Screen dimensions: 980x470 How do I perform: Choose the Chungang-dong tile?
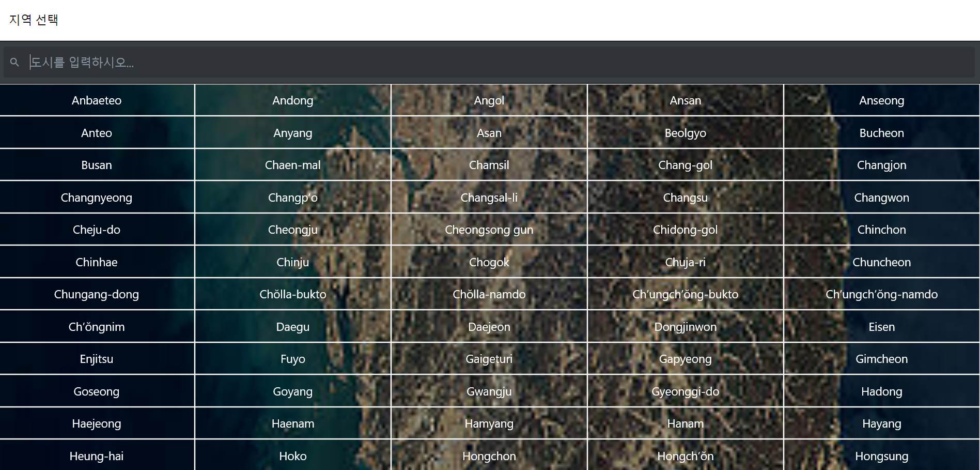pyautogui.click(x=97, y=294)
